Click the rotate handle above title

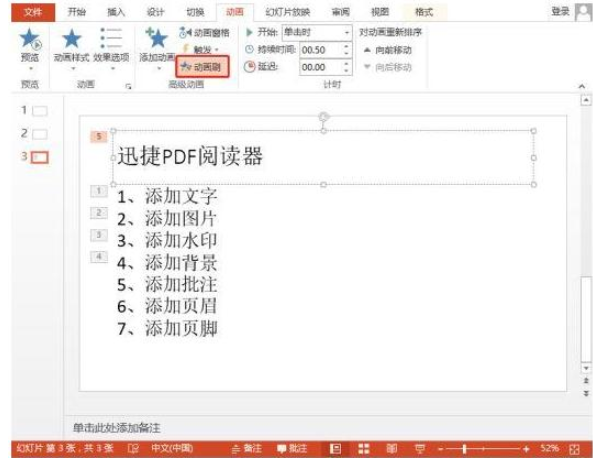point(323,116)
